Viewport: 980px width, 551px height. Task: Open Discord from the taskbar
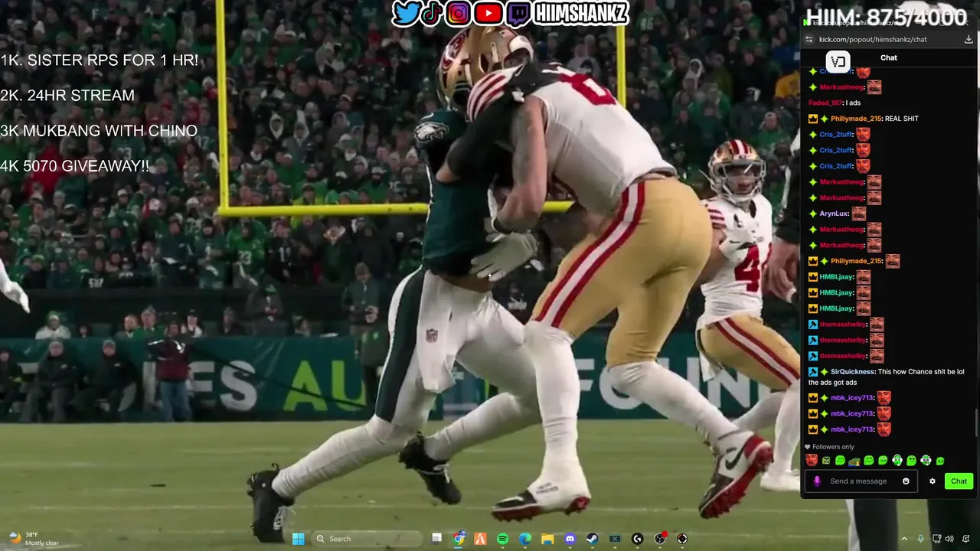coord(570,539)
